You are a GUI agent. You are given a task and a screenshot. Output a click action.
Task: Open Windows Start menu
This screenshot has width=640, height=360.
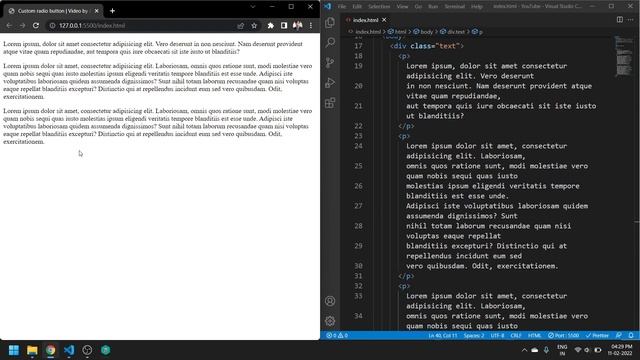click(14, 350)
